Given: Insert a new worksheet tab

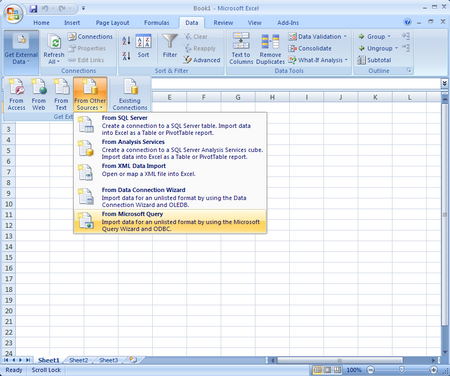Looking at the screenshot, I should (133, 360).
